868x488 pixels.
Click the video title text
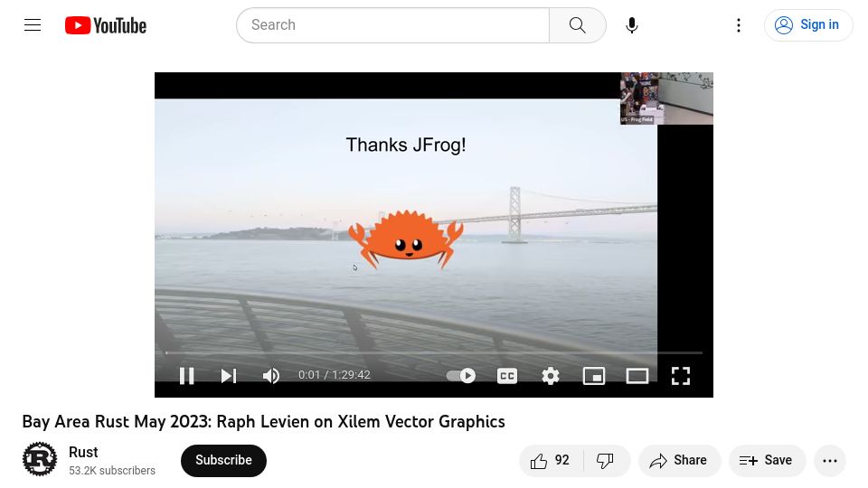pos(263,422)
